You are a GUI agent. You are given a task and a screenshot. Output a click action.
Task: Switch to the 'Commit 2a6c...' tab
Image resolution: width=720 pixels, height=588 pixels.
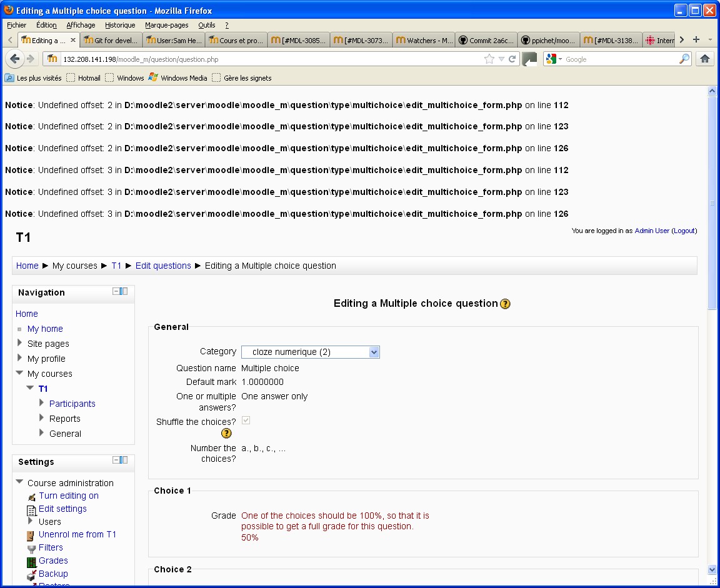pyautogui.click(x=486, y=41)
